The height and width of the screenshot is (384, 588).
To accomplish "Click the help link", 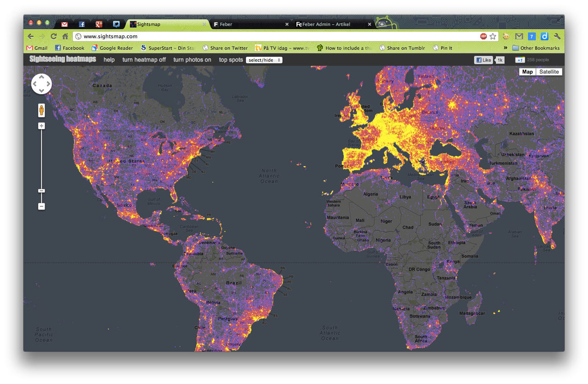I will (x=109, y=60).
